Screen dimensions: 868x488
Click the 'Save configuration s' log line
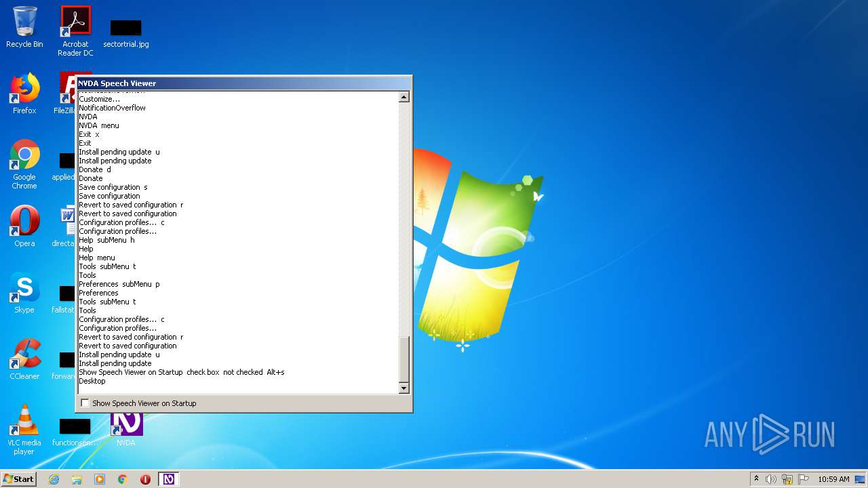point(113,187)
